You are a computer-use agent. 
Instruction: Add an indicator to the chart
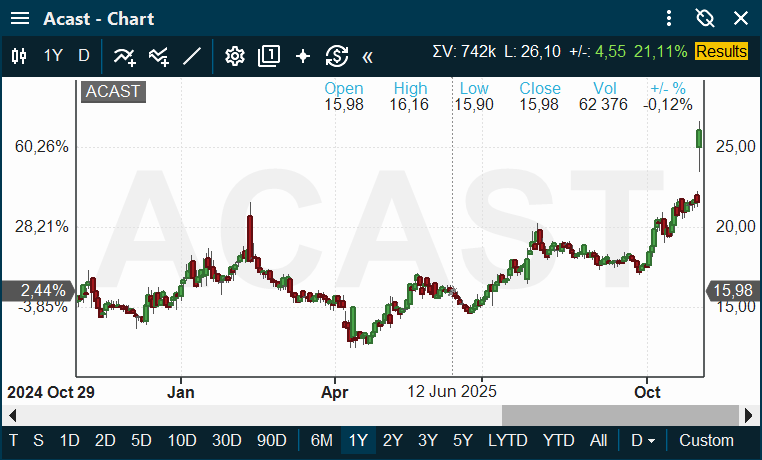pyautogui.click(x=124, y=57)
